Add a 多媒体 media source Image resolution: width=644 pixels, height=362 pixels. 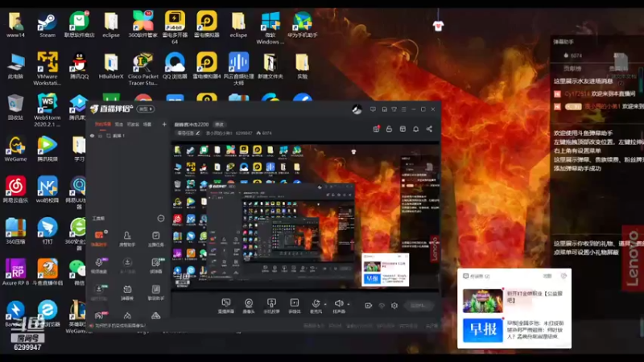tap(295, 306)
